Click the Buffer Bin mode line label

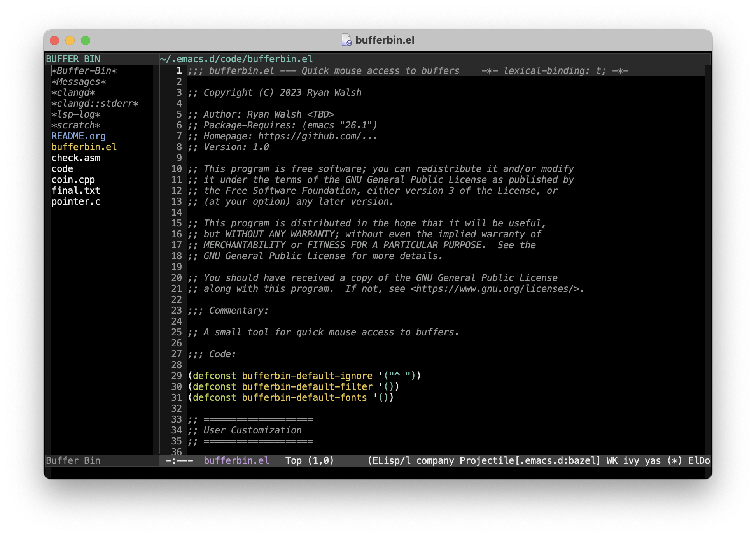[x=73, y=461]
